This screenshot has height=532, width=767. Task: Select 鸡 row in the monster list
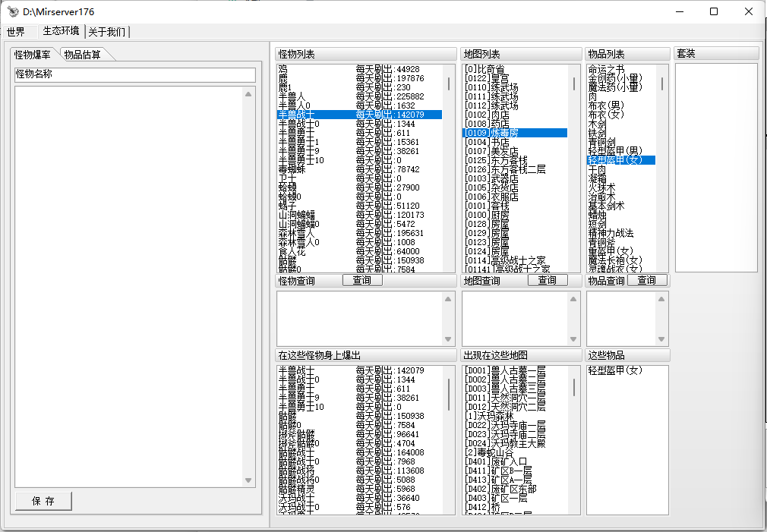[359, 69]
